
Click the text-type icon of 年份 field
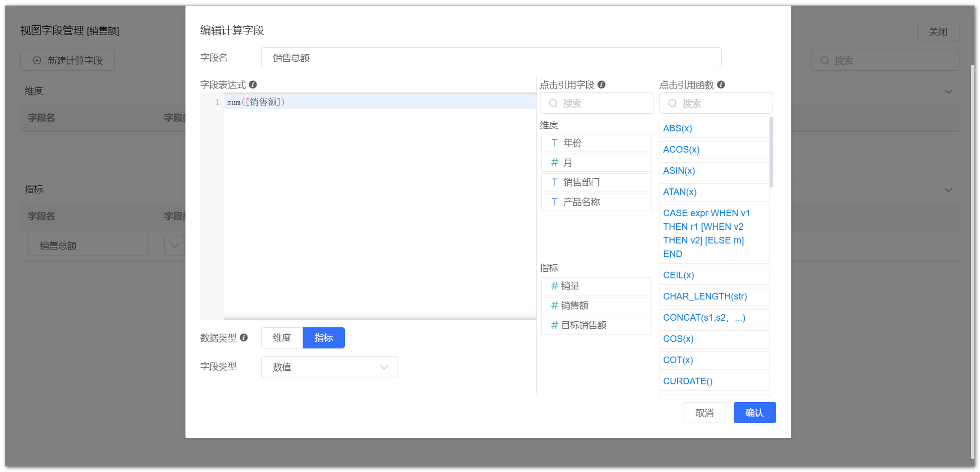click(554, 143)
